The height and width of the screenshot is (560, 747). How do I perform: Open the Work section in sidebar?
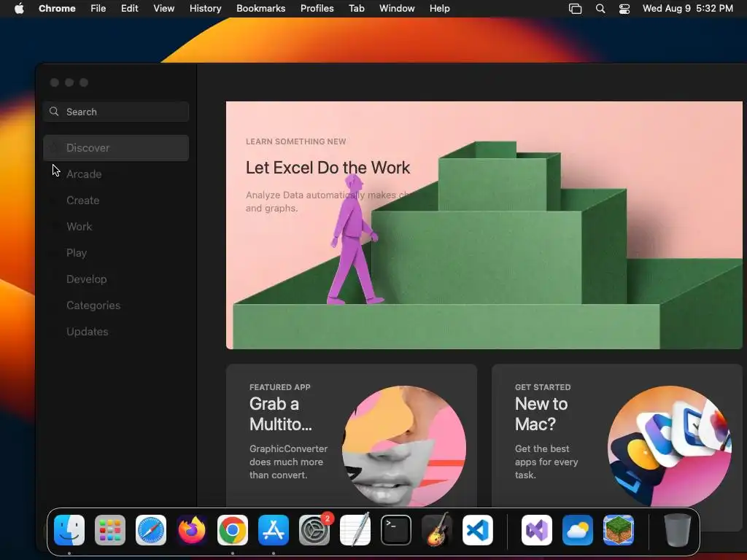pos(116,226)
